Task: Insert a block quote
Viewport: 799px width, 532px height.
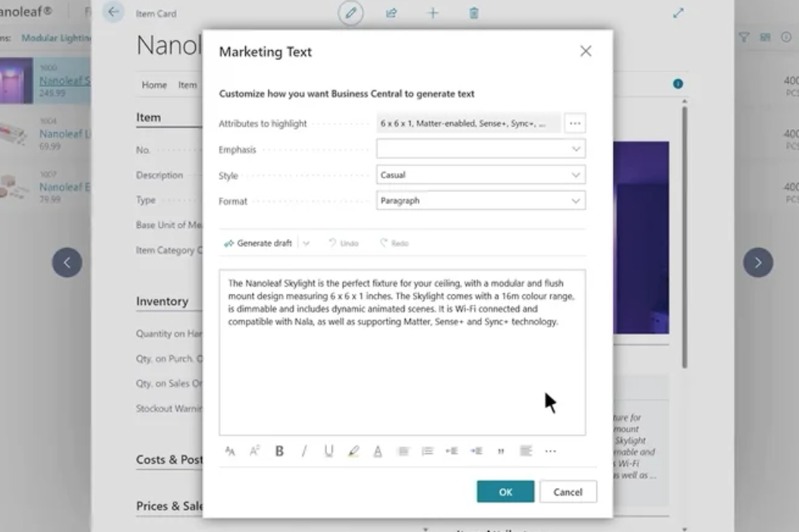Action: coord(501,451)
